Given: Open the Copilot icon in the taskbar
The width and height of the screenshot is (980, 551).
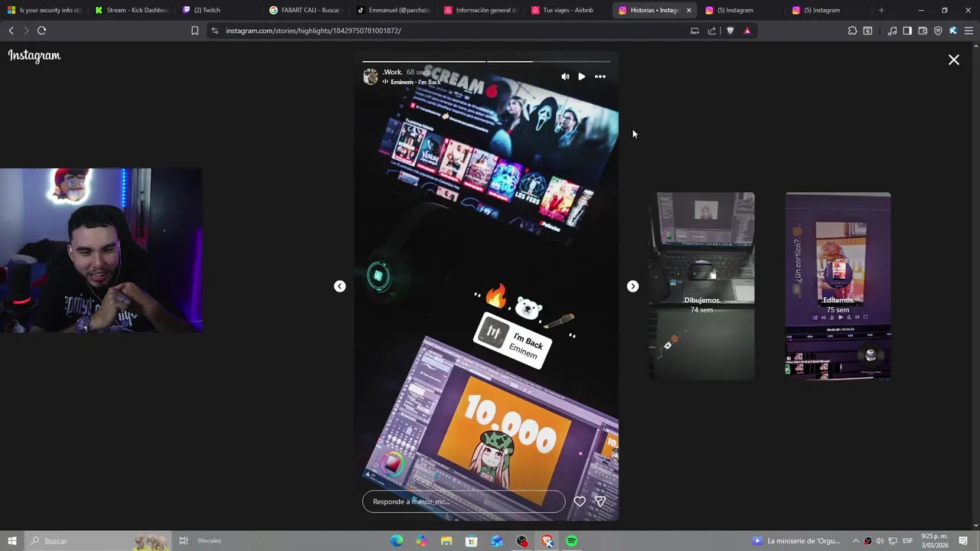Looking at the screenshot, I should click(x=422, y=541).
